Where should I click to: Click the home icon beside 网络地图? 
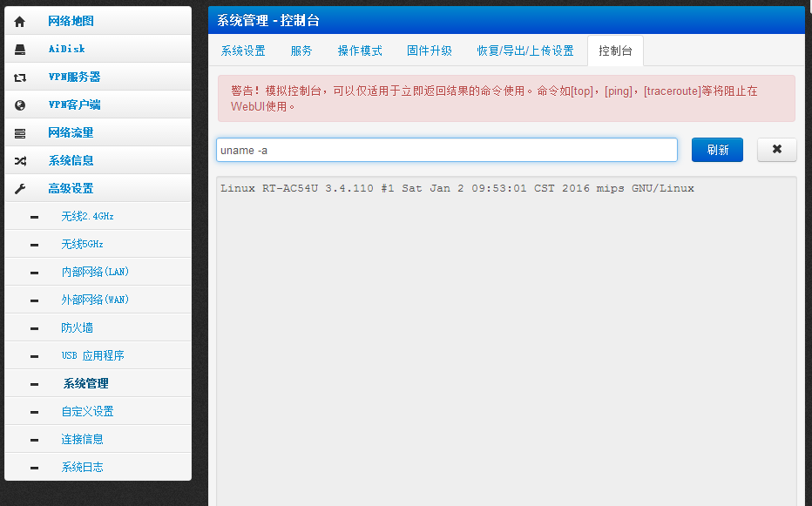point(20,21)
